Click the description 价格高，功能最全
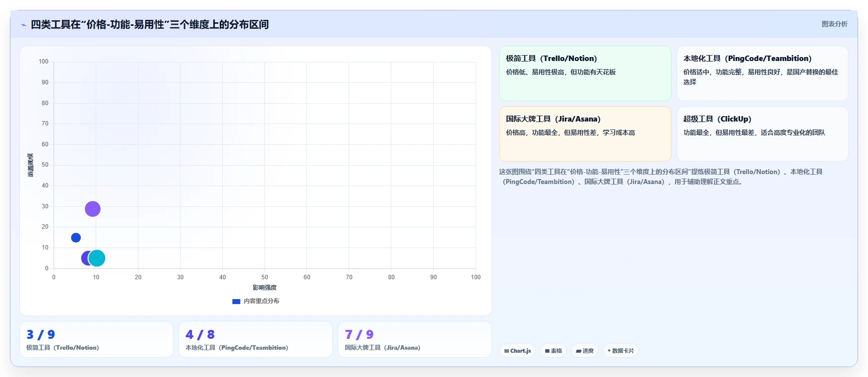This screenshot has height=377, width=868. 570,132
